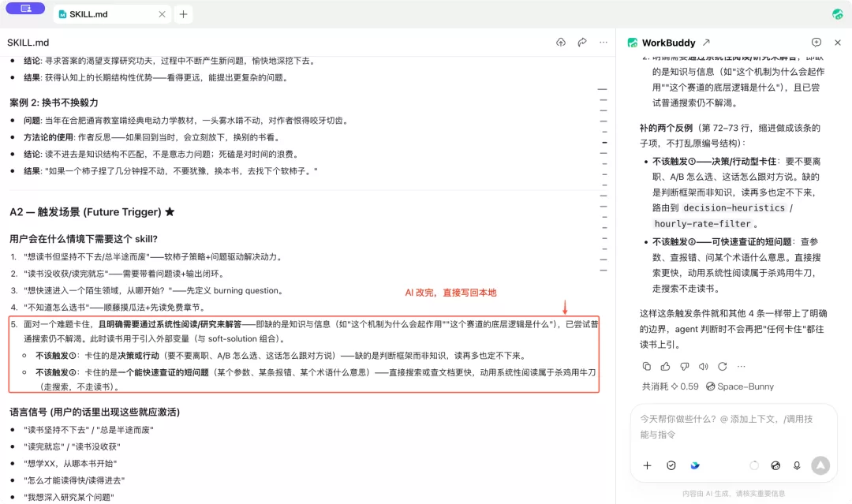Start voice input with microphone icon

tap(797, 465)
